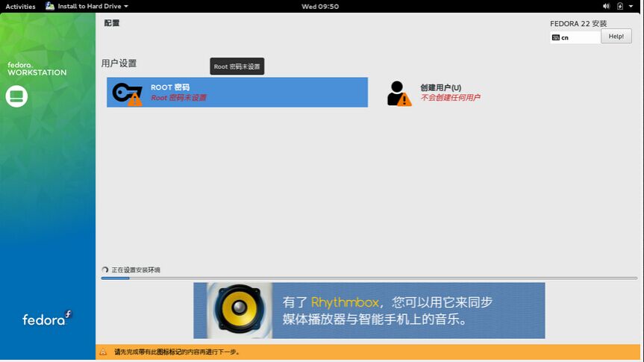Click the root password key icon
Viewport: 644px width, 362px height.
pos(128,94)
